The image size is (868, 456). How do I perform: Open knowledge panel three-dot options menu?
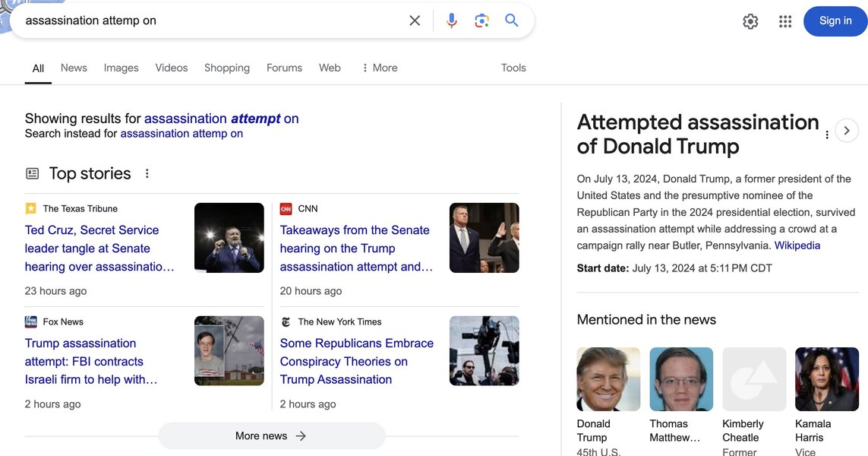pyautogui.click(x=827, y=135)
